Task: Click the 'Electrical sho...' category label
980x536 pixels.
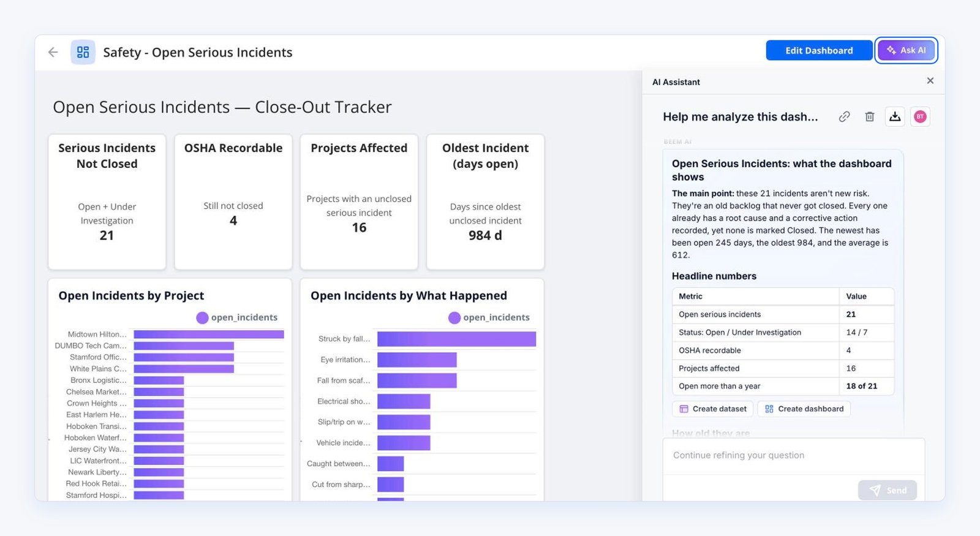Action: [x=344, y=401]
